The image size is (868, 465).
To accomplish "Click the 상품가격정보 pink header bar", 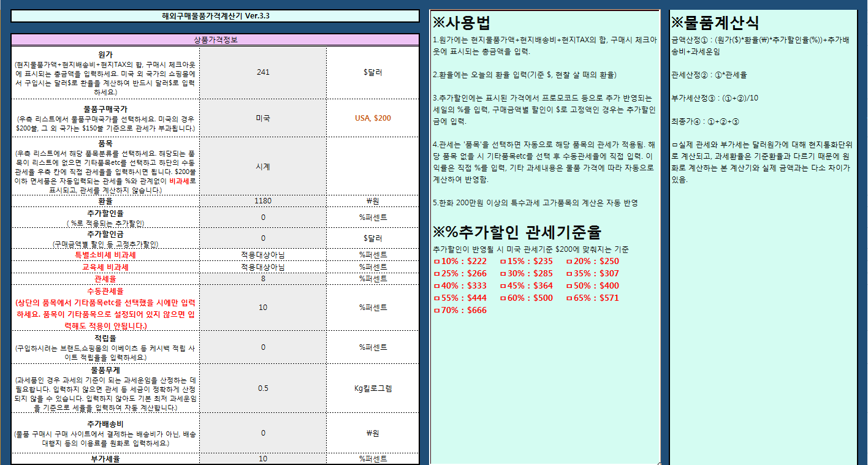I will coord(215,40).
